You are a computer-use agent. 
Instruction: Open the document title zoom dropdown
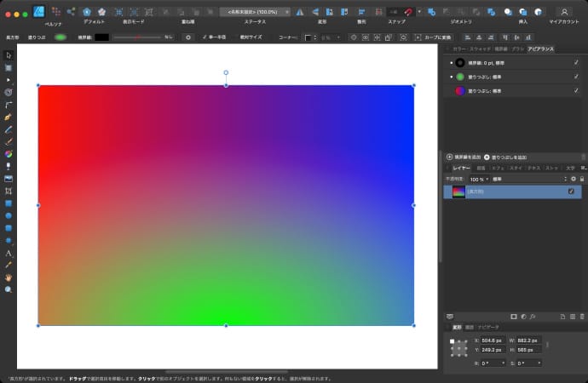tap(254, 12)
